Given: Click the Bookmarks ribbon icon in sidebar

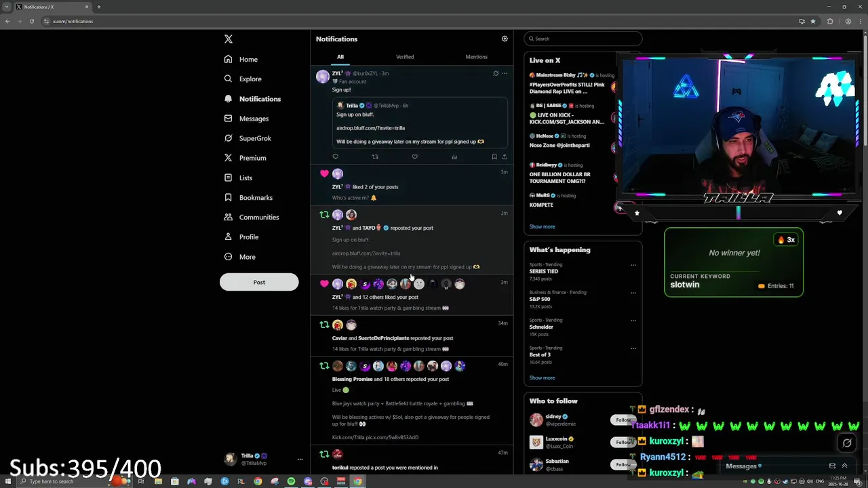Looking at the screenshot, I should click(229, 197).
